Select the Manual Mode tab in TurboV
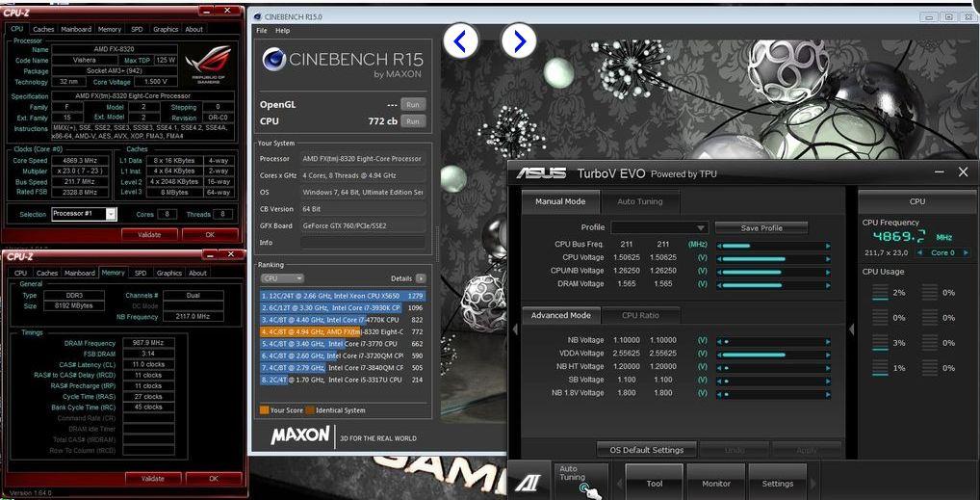980x500 pixels. tap(560, 201)
